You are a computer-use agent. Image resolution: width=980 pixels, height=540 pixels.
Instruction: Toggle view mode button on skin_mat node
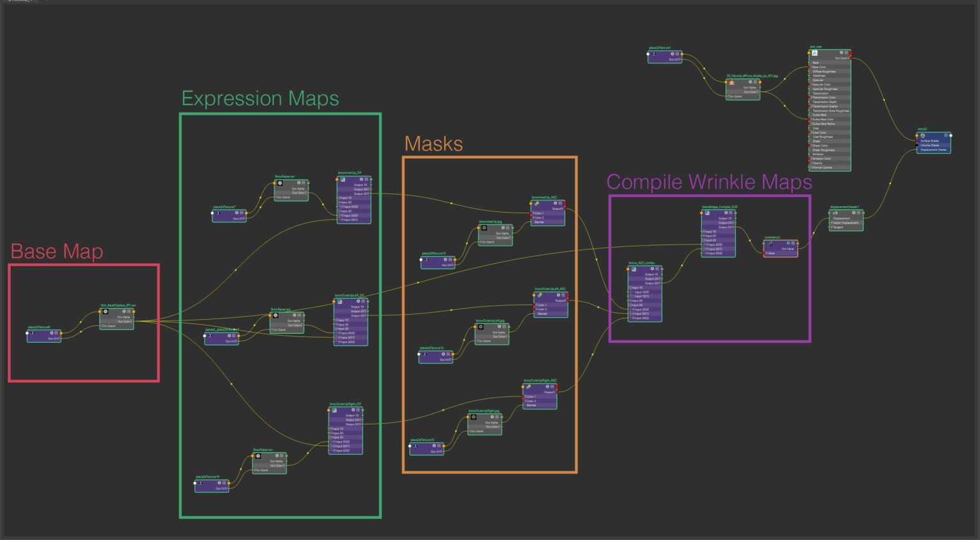(x=846, y=52)
